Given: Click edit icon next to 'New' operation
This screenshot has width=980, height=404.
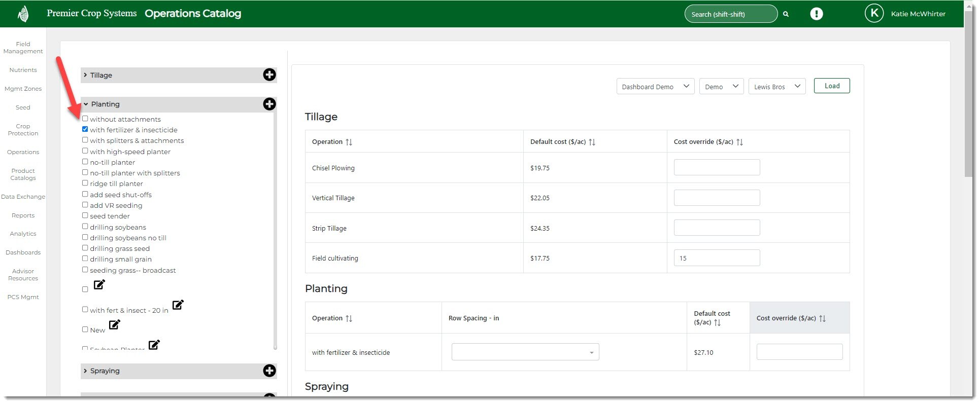Looking at the screenshot, I should point(115,324).
